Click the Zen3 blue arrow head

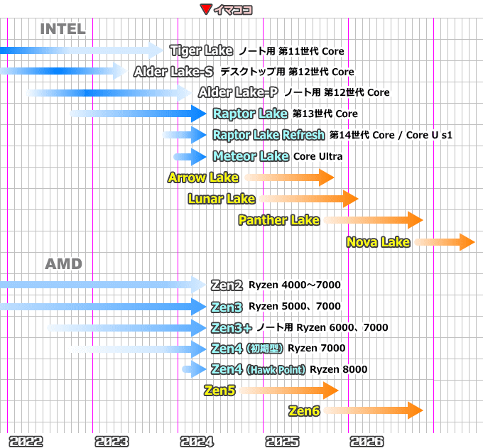[x=199, y=307]
